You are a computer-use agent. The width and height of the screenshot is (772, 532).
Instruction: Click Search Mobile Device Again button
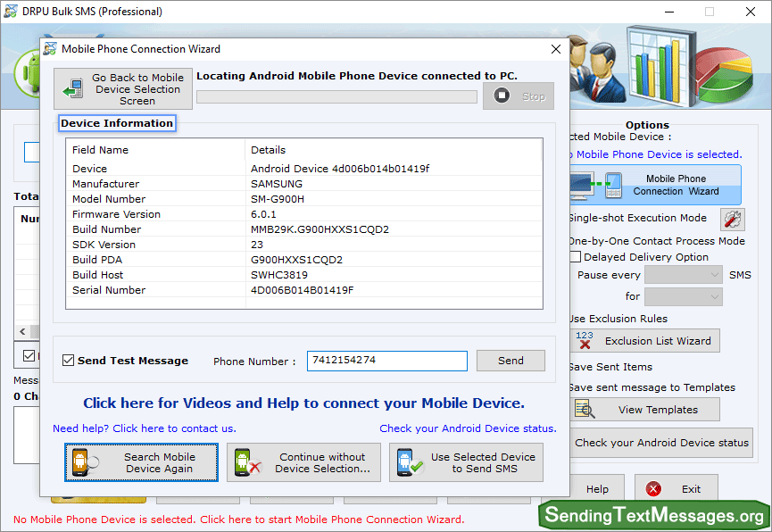click(141, 462)
